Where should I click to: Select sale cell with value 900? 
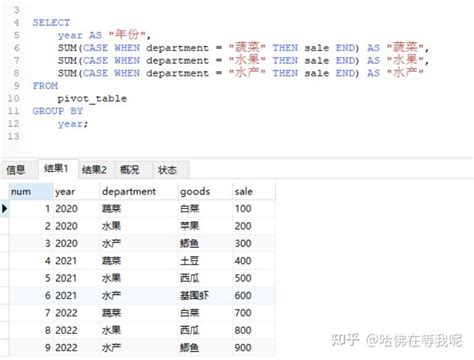[254, 348]
